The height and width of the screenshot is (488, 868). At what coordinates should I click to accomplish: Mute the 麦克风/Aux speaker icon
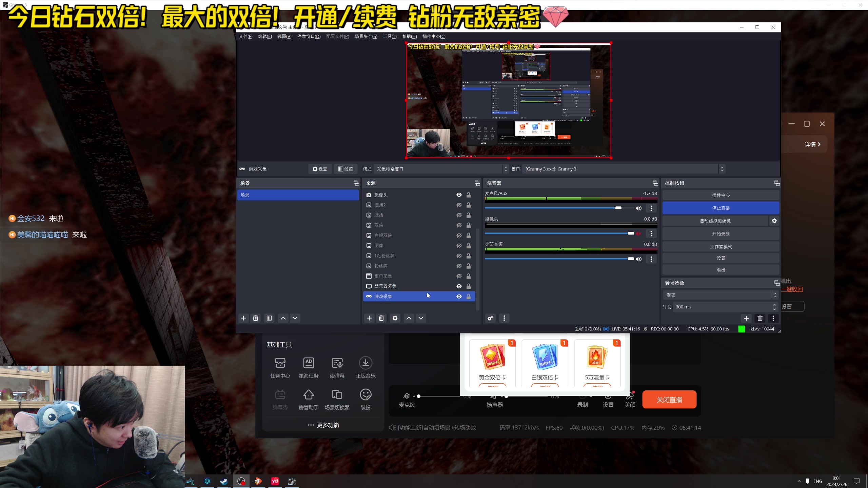[639, 208]
